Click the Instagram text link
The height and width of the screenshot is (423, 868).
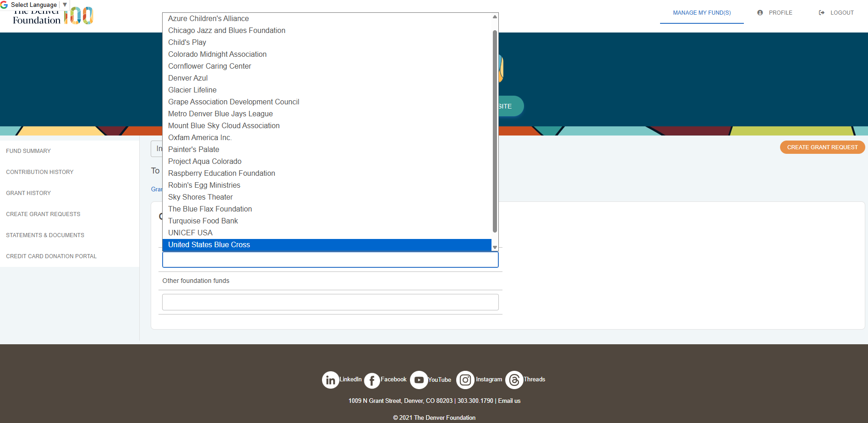tap(489, 380)
